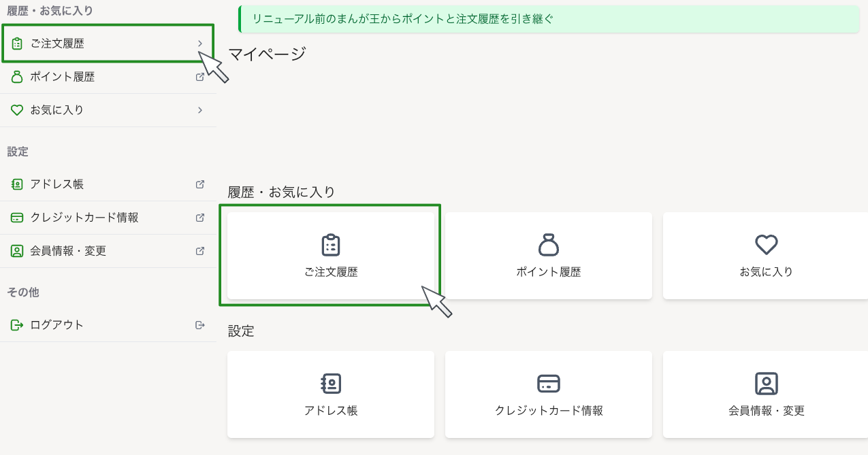
Task: Expand the お気に入り sidebar chevron
Action: point(200,110)
